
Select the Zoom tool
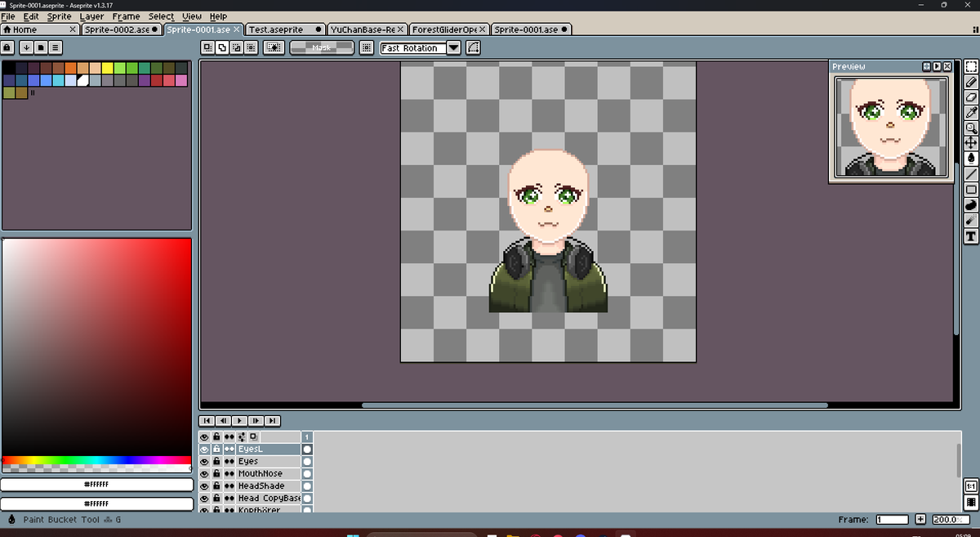pyautogui.click(x=971, y=128)
